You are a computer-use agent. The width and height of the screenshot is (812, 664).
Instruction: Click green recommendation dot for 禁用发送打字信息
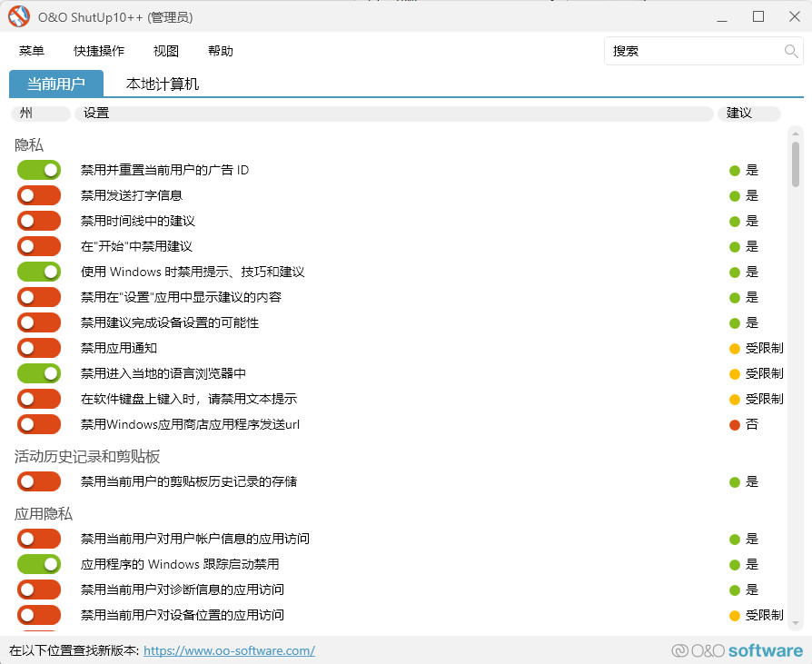[x=734, y=196]
